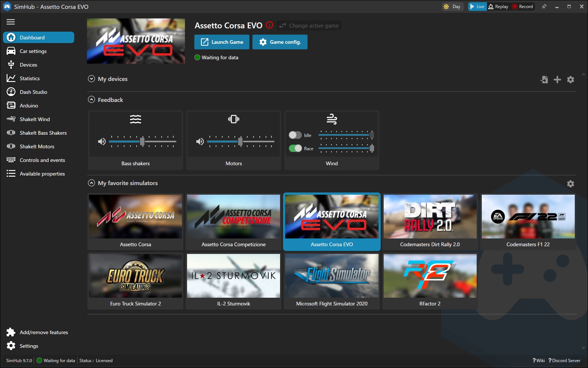Click the Launch Game button
This screenshot has height=368, width=588.
(x=222, y=42)
